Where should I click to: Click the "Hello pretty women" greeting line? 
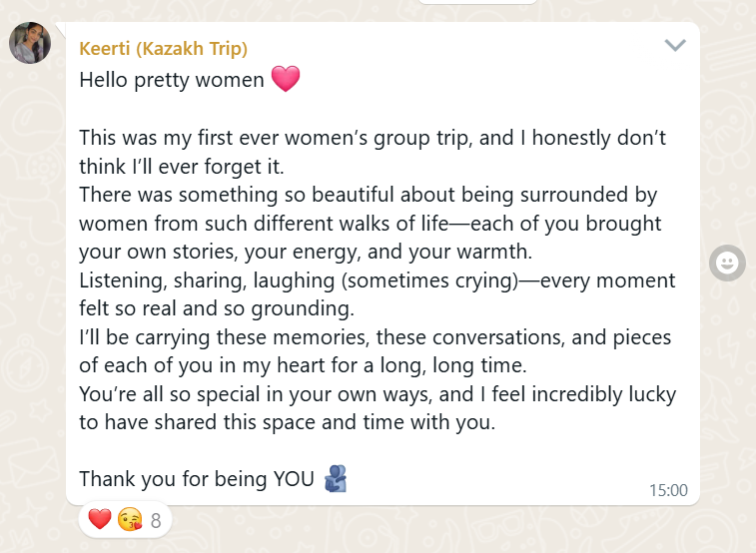point(172,80)
